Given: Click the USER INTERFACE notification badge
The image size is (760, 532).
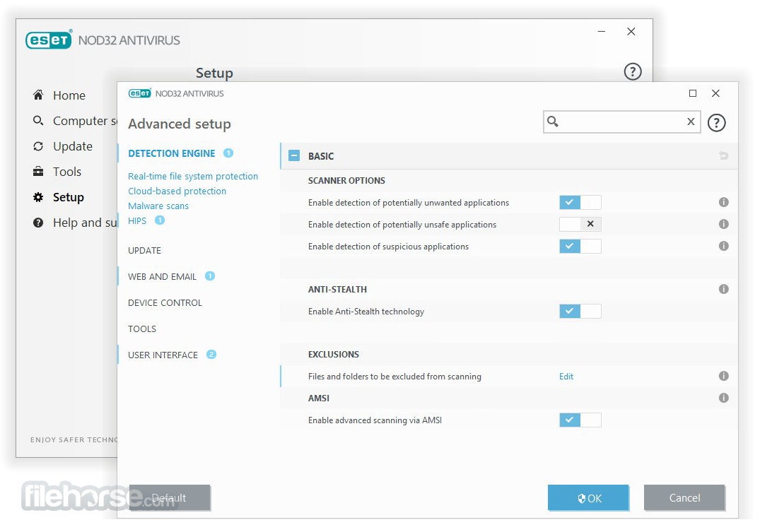Looking at the screenshot, I should tap(211, 355).
